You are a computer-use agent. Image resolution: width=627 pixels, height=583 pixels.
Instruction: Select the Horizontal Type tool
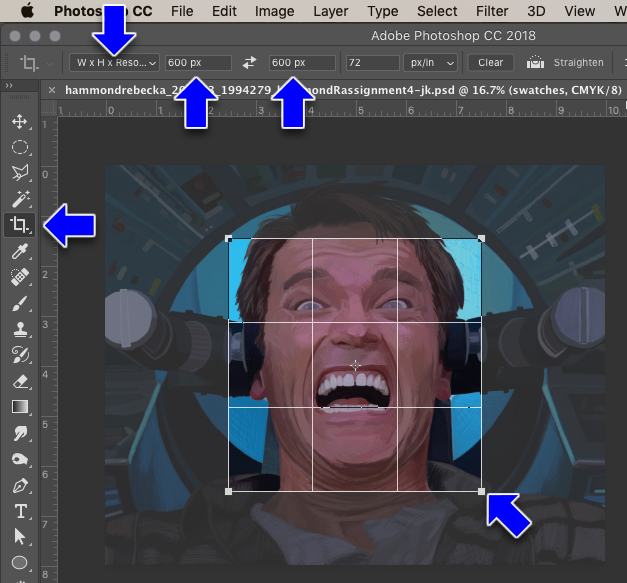click(x=20, y=511)
